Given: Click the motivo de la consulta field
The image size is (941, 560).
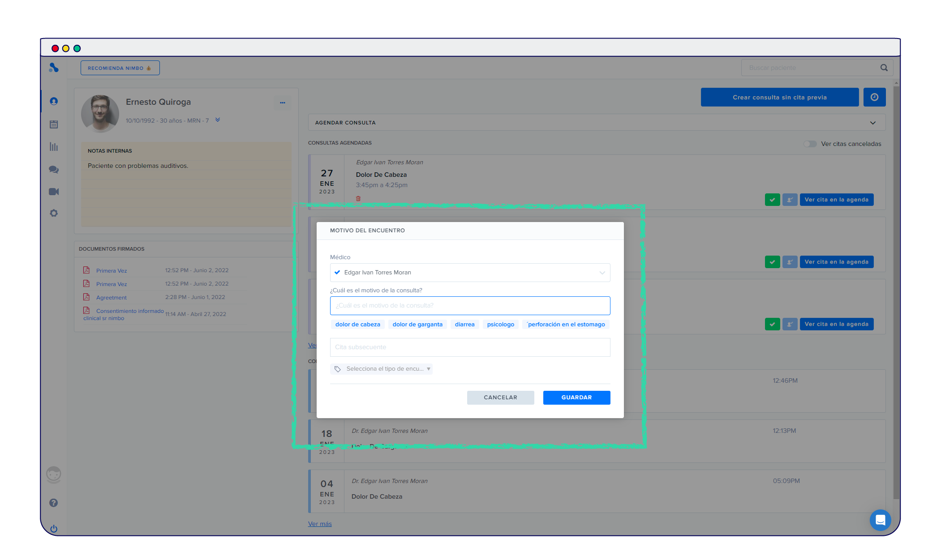Looking at the screenshot, I should pos(470,306).
